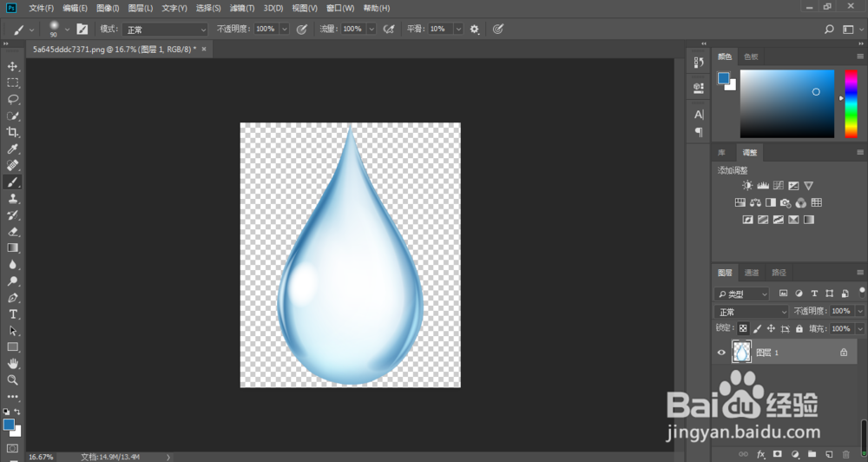Select the History Brush tool
The width and height of the screenshot is (868, 462).
pos(13,215)
